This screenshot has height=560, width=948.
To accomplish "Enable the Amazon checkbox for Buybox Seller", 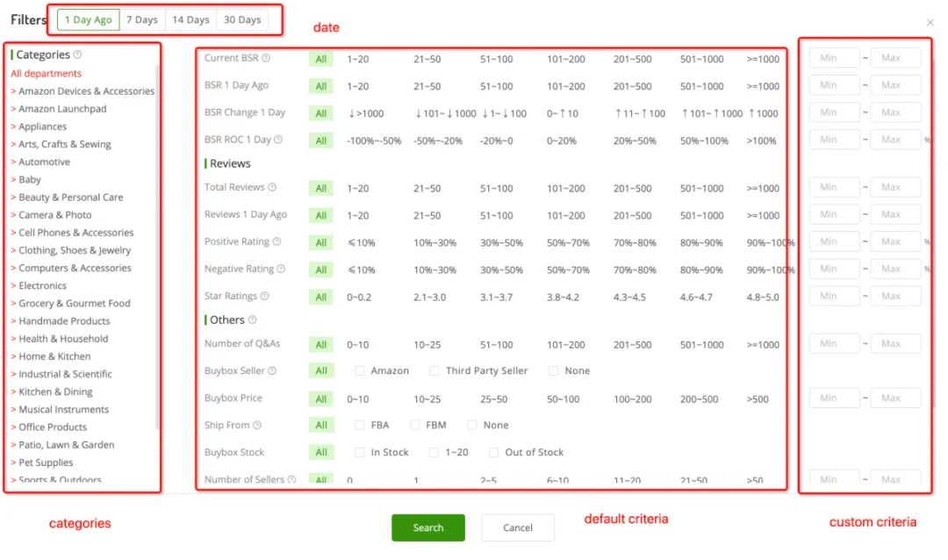I will click(x=360, y=370).
